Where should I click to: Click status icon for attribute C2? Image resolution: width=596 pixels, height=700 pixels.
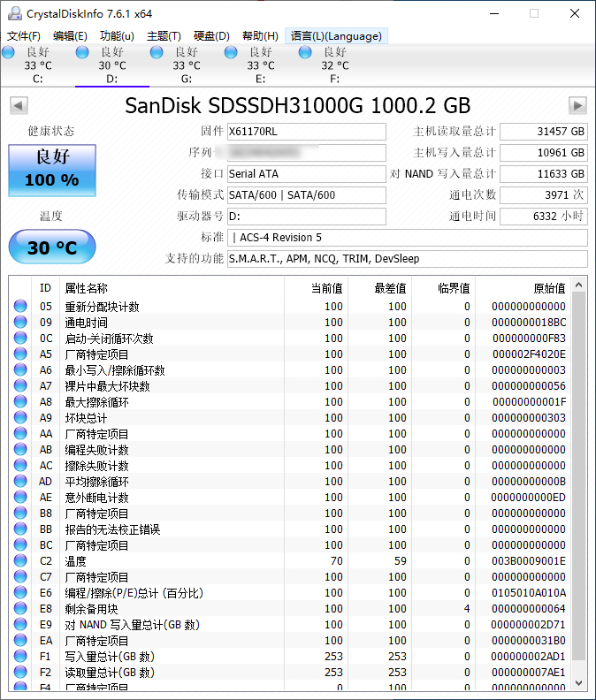click(x=20, y=560)
